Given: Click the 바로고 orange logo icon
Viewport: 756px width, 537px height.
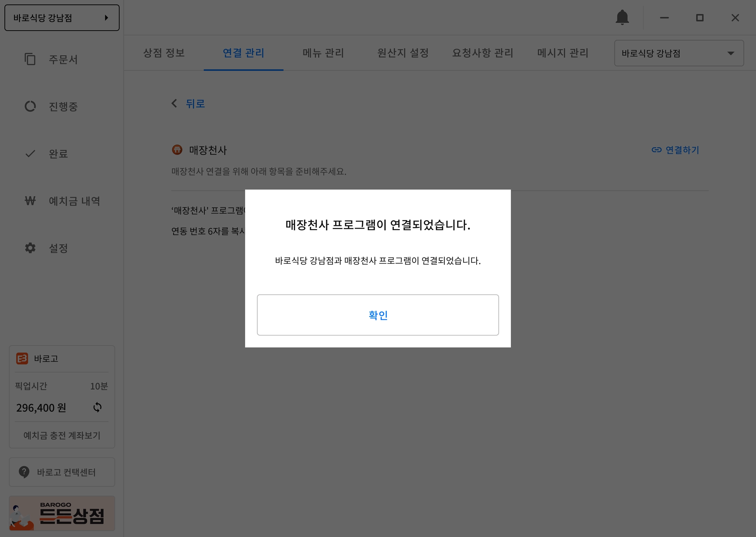Looking at the screenshot, I should pyautogui.click(x=22, y=358).
